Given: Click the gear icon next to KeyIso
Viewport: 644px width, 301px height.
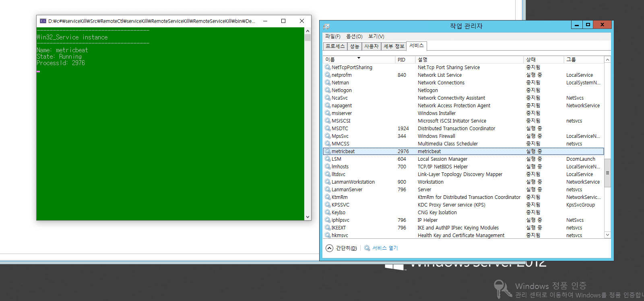Looking at the screenshot, I should pos(328,213).
